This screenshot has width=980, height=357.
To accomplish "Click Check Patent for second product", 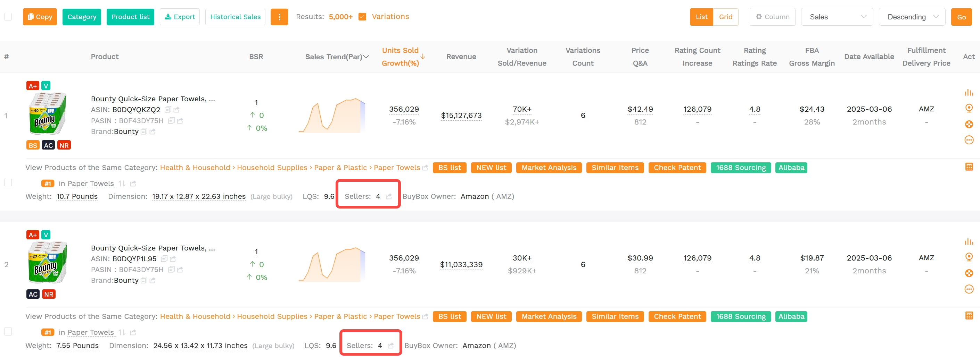I will tap(677, 316).
